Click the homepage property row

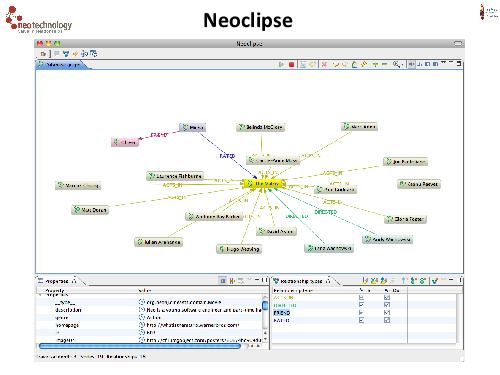pyautogui.click(x=149, y=325)
